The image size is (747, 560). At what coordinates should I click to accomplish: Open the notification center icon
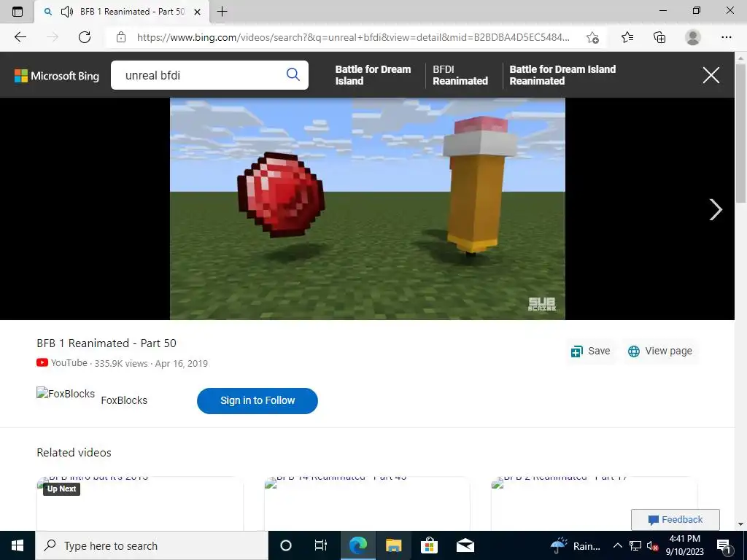(724, 545)
